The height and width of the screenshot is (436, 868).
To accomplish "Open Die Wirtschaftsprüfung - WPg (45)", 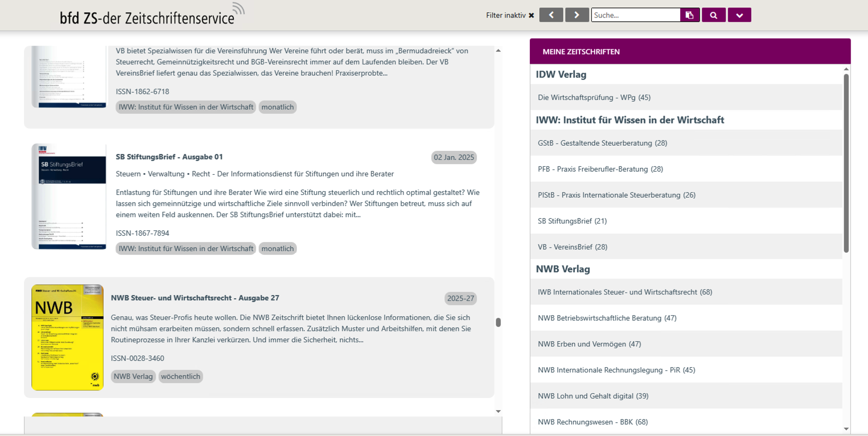I will coord(686,97).
